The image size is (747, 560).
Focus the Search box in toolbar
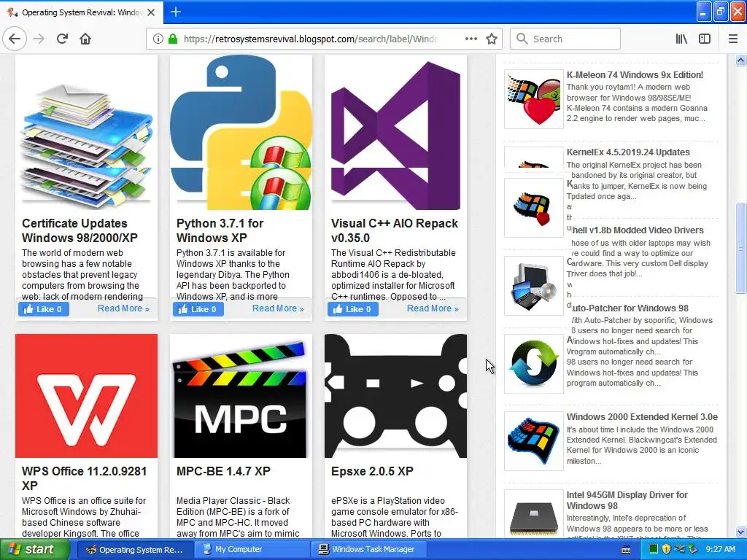pyautogui.click(x=565, y=39)
